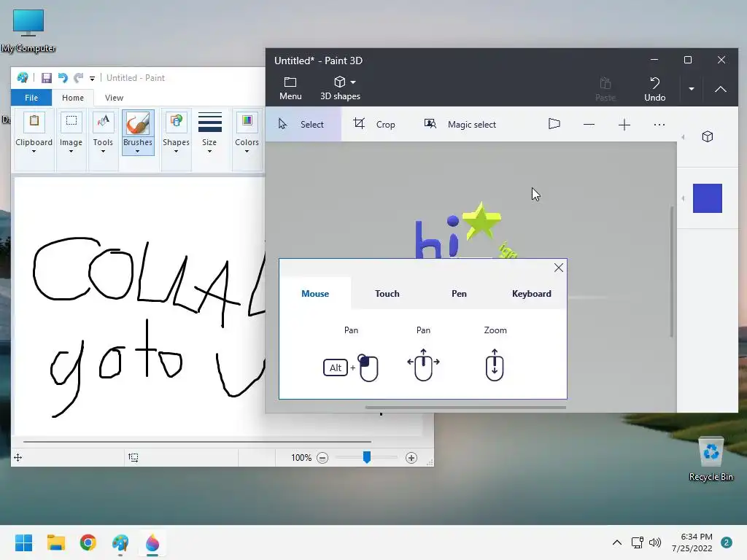747x560 pixels.
Task: Click the Redo arrow in Paint's title bar
Action: coord(78,77)
